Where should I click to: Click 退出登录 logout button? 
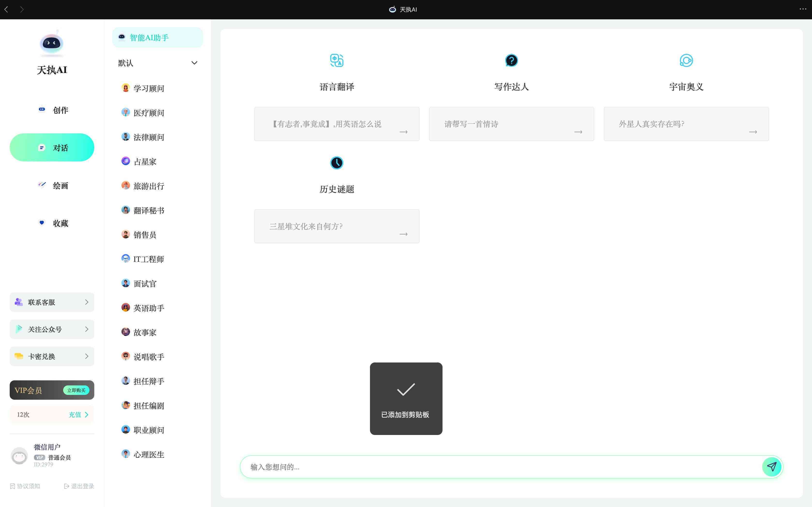(78, 485)
